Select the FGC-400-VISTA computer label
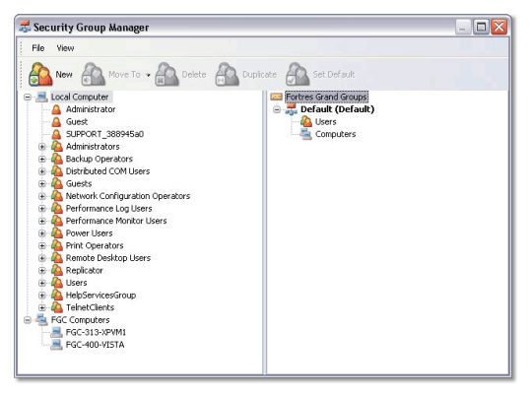532x398 pixels. click(x=95, y=345)
